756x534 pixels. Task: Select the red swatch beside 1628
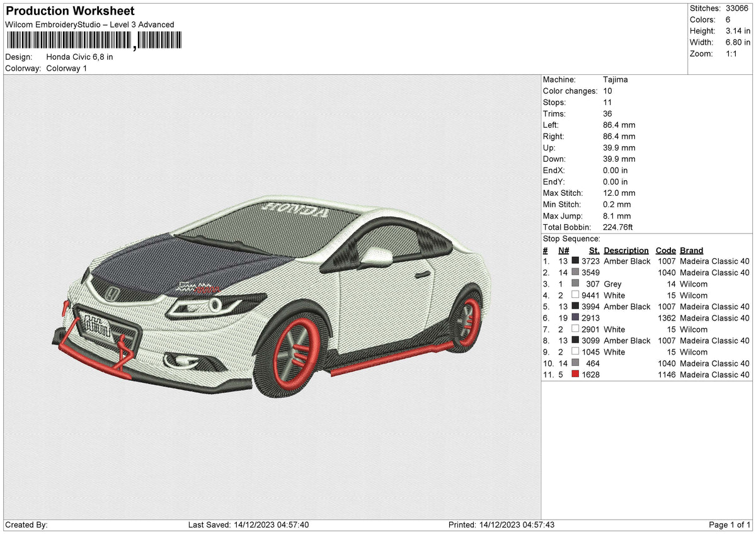coord(575,375)
